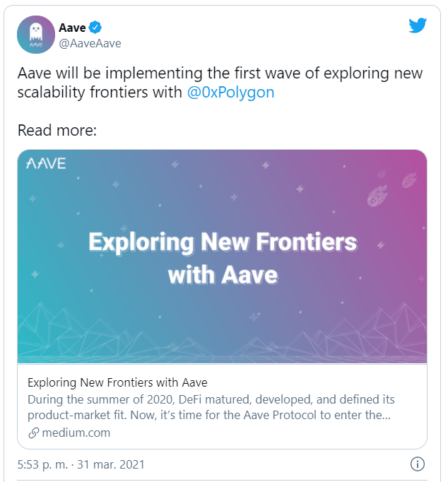Click the blue verified badge
Image resolution: width=448 pixels, height=482 pixels.
tap(96, 28)
